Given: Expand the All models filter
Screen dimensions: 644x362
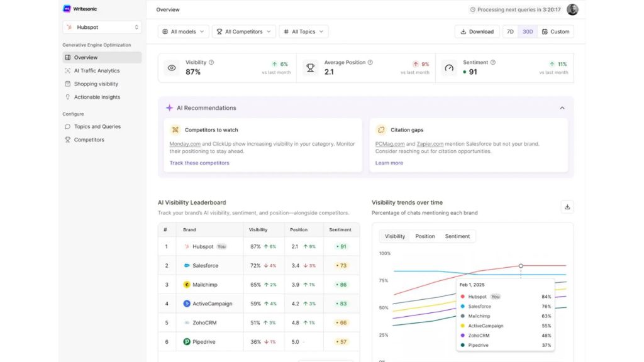Looking at the screenshot, I should click(x=183, y=31).
